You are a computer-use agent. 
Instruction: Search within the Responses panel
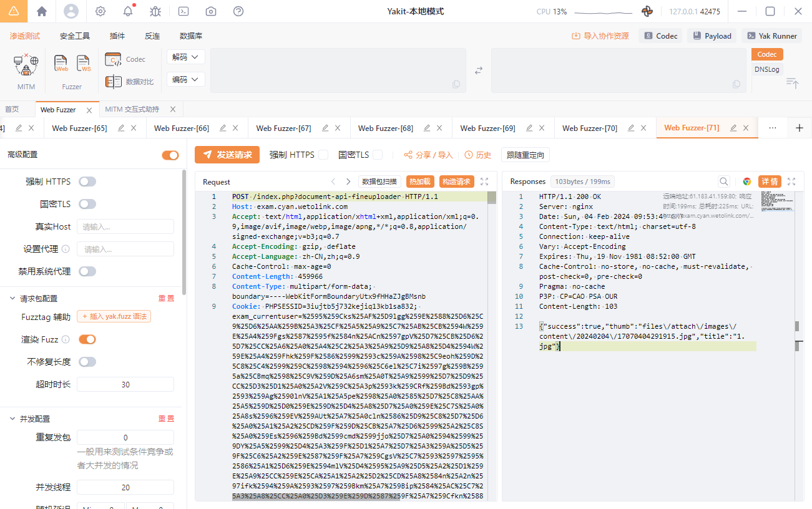[x=724, y=182]
